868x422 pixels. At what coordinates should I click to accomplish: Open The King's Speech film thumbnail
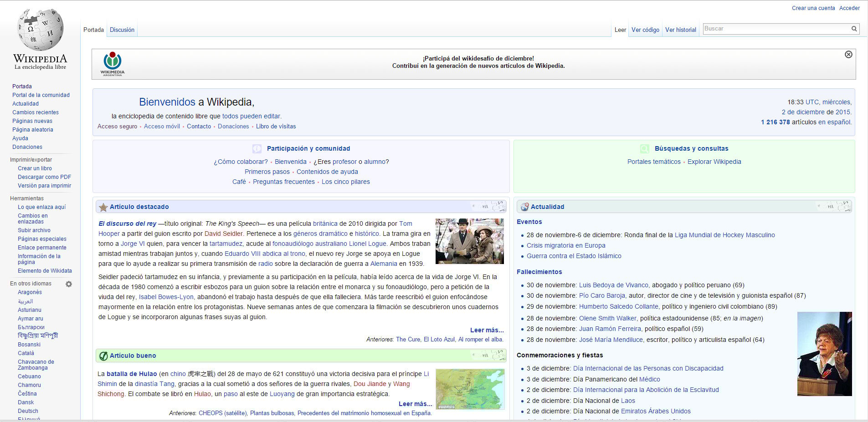pyautogui.click(x=470, y=241)
